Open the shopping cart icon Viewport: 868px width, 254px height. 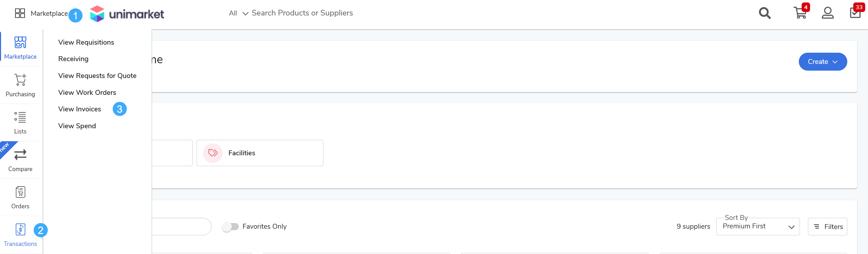[x=800, y=13]
